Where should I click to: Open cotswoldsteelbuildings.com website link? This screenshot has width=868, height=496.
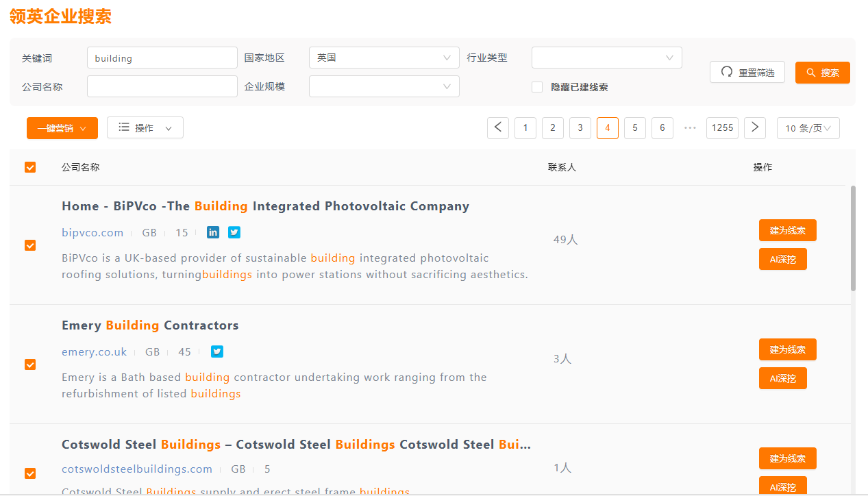137,469
